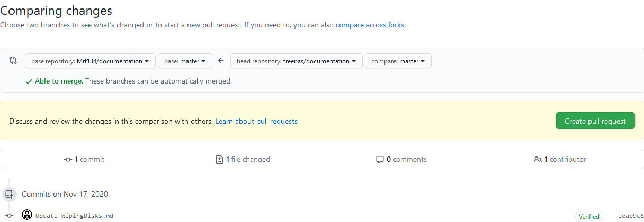
Task: Open the Learn about pull requests link
Action: pyautogui.click(x=256, y=121)
